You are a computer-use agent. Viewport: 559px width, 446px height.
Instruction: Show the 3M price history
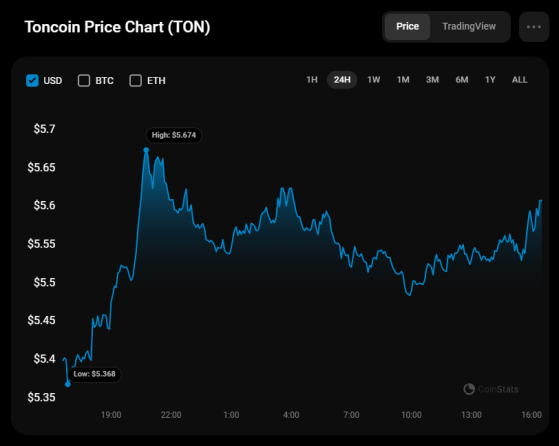tap(432, 80)
